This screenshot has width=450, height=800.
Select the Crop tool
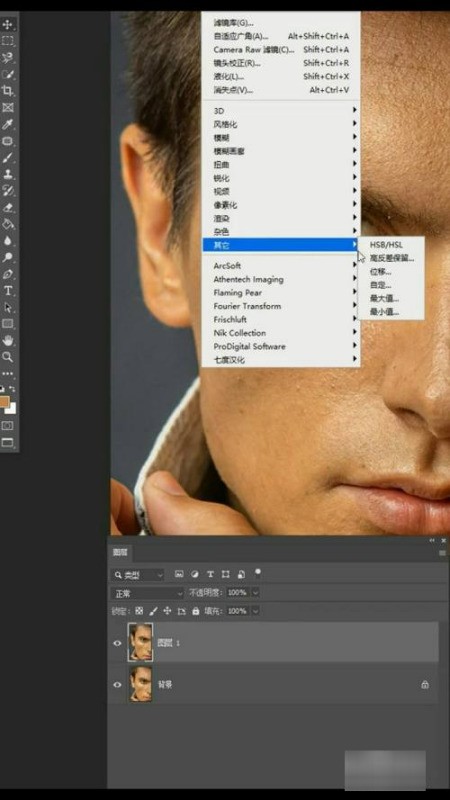click(8, 91)
